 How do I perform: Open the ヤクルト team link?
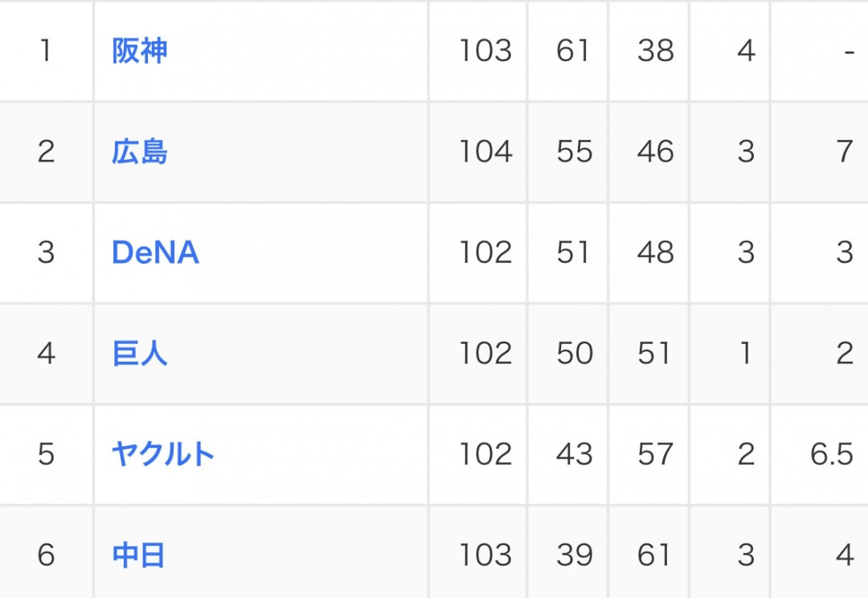(163, 454)
